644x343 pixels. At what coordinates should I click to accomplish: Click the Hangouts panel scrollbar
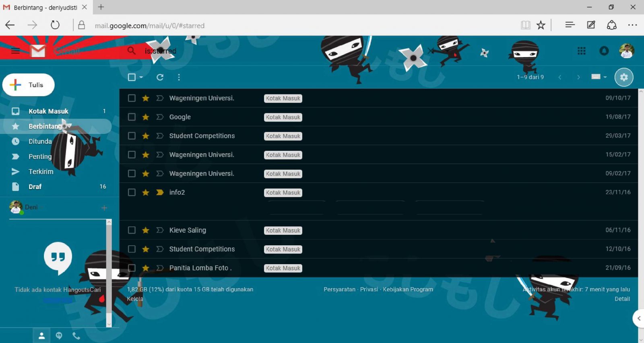(109, 273)
